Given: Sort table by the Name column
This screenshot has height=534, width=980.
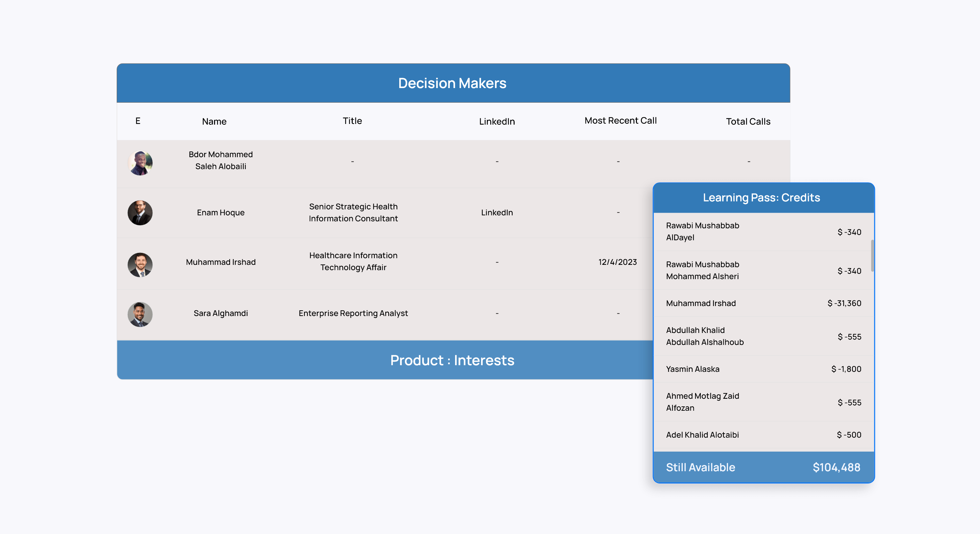Looking at the screenshot, I should (214, 121).
